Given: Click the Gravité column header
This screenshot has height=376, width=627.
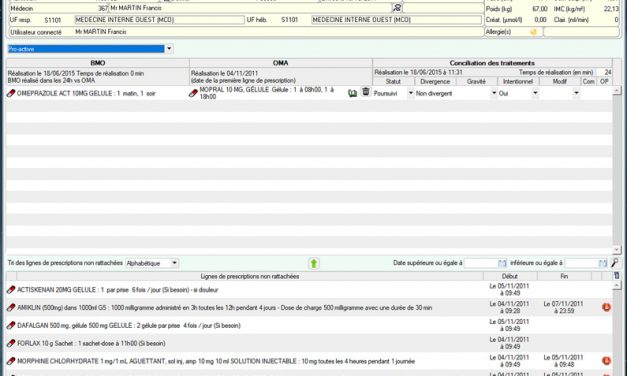Looking at the screenshot, I should [x=477, y=82].
